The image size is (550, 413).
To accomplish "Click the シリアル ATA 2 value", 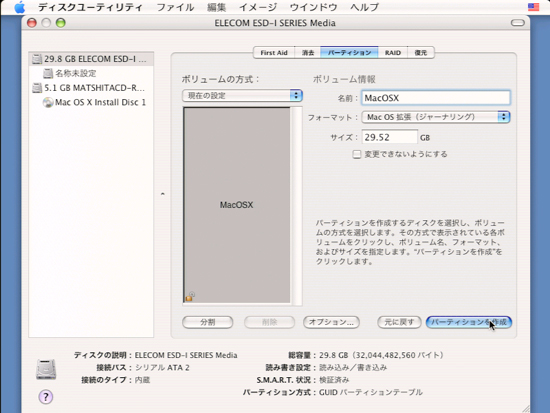I will point(162,368).
